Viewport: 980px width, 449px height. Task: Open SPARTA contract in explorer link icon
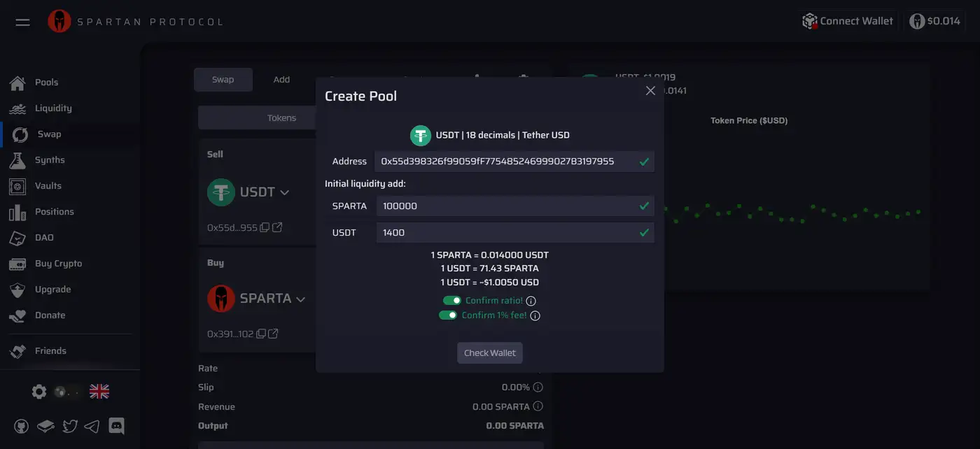point(274,334)
